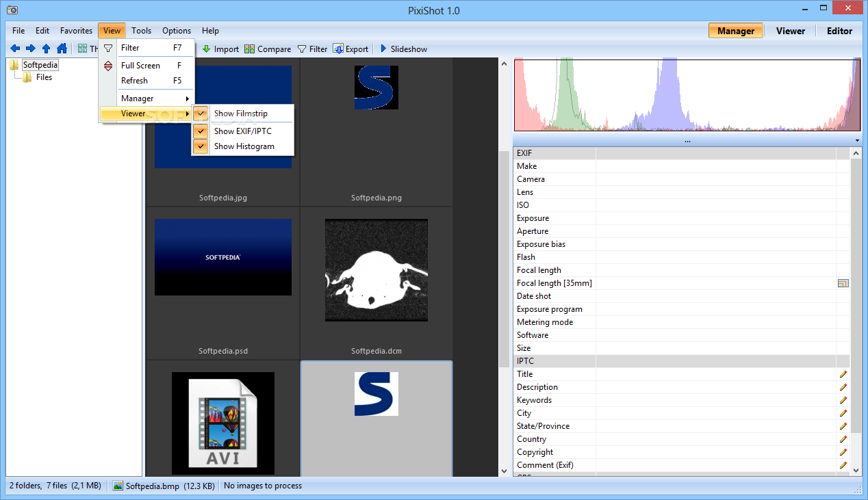Click the Compare toolbar button

pyautogui.click(x=268, y=49)
